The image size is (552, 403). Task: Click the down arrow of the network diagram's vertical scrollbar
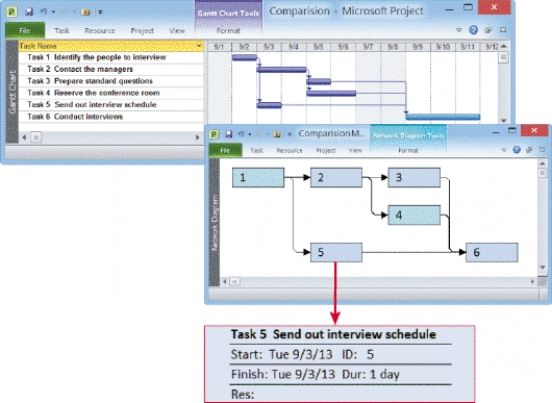pyautogui.click(x=542, y=267)
